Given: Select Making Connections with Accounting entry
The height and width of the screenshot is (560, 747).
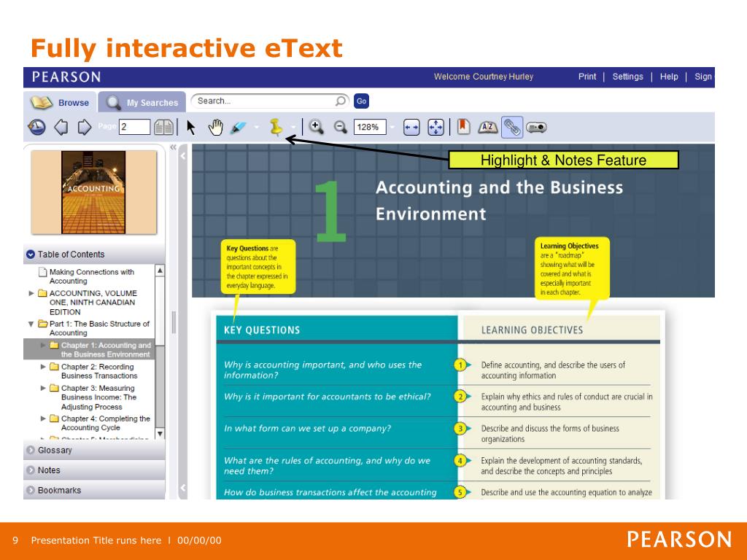Looking at the screenshot, I should pos(91,276).
